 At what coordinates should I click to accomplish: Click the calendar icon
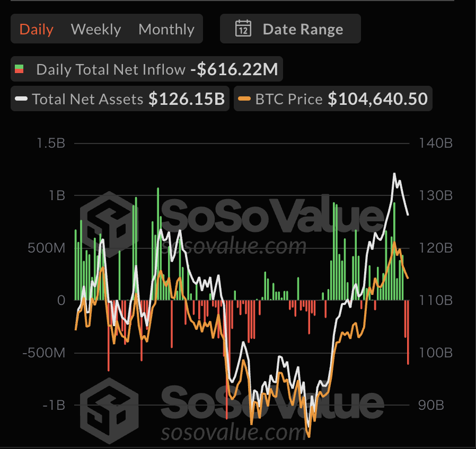click(243, 29)
